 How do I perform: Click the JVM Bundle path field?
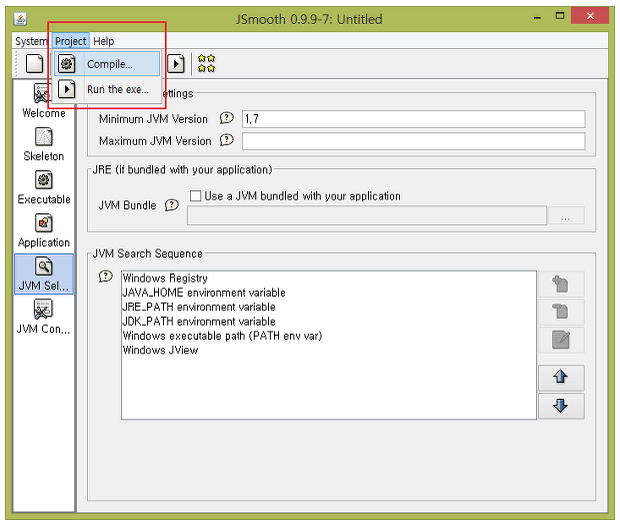[367, 215]
